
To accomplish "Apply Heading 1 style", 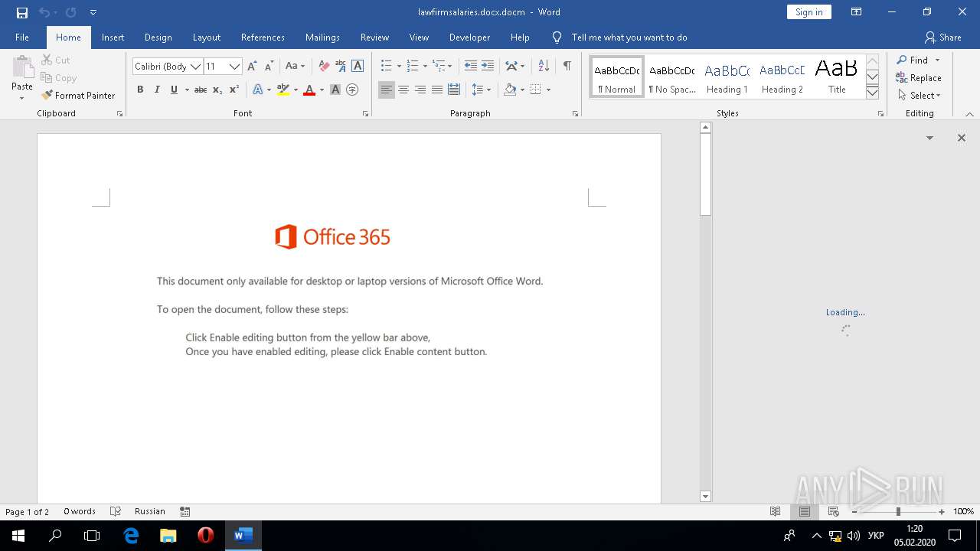I will 727,77.
